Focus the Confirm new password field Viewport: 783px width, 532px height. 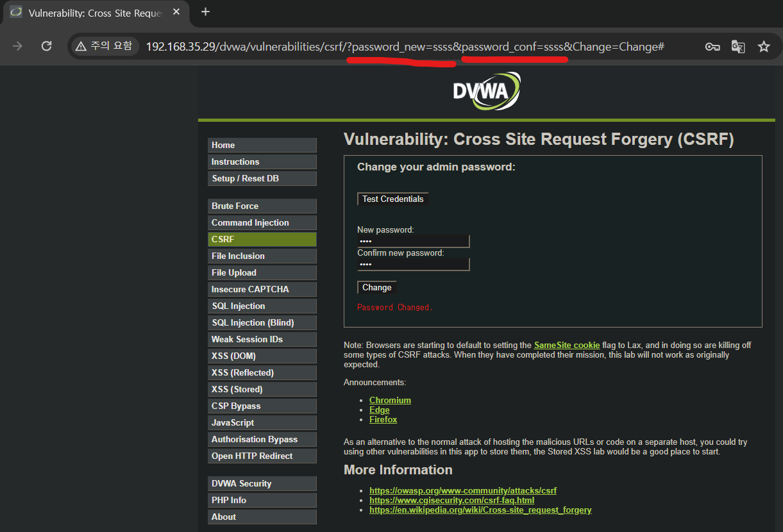click(x=414, y=264)
